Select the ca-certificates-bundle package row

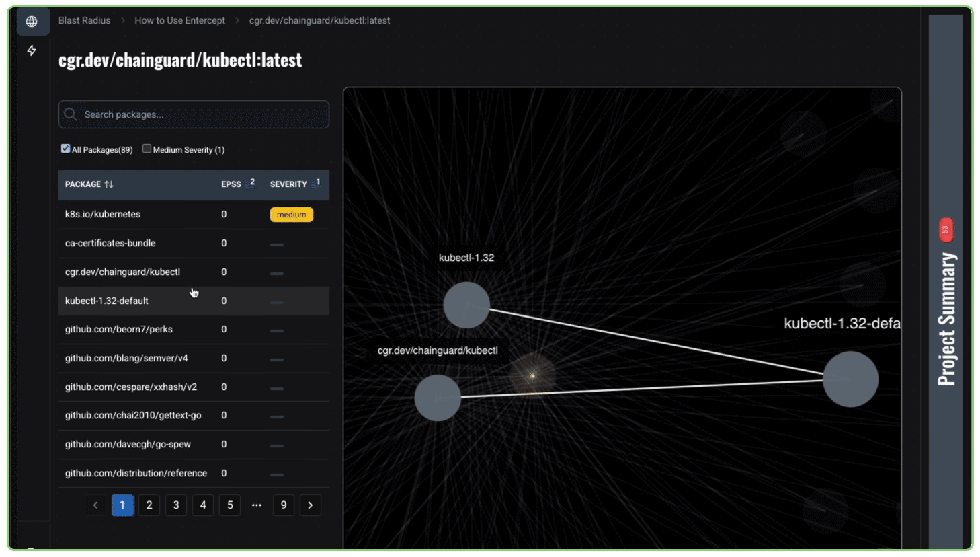tap(194, 244)
